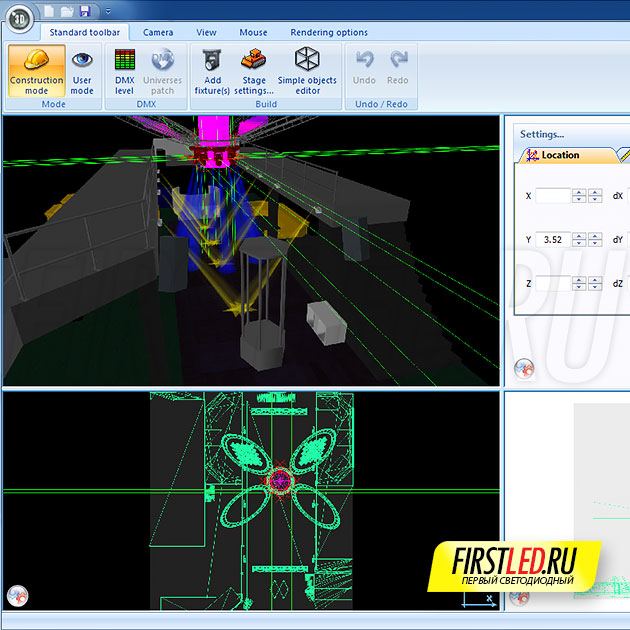This screenshot has width=630, height=630.
Task: Select the Mouse ribbon tab
Action: tap(253, 32)
